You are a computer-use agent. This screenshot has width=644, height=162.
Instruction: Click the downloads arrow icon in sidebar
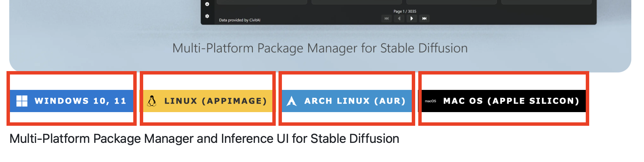coord(207,4)
